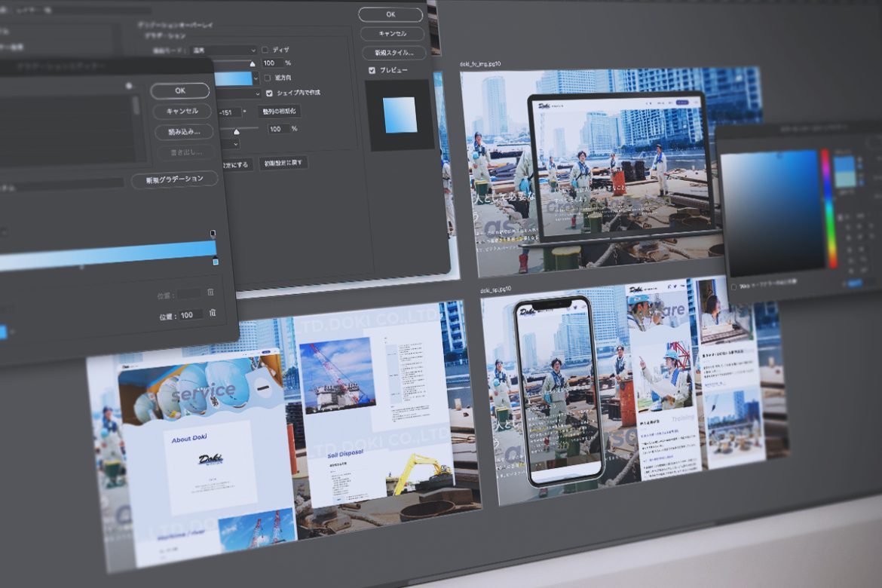Viewport: 882px width, 588px height.
Task: Click the scale 100 percent field
Action: [277, 129]
